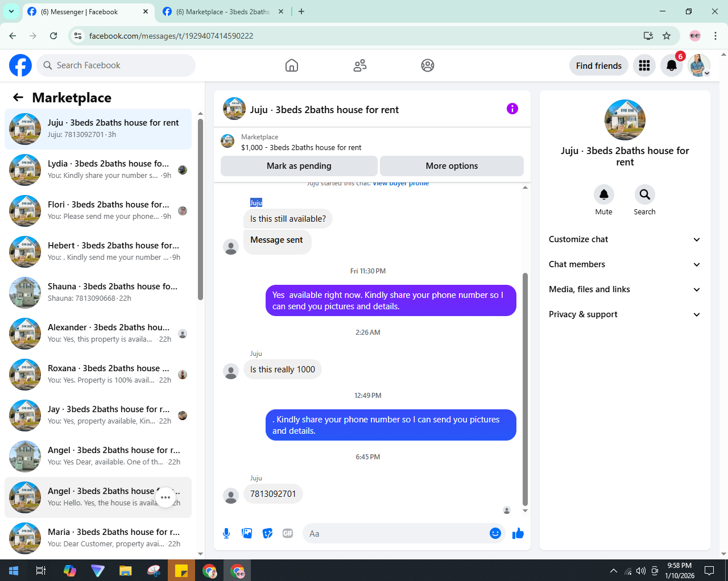Expand Chat members section
The image size is (728, 581).
624,264
